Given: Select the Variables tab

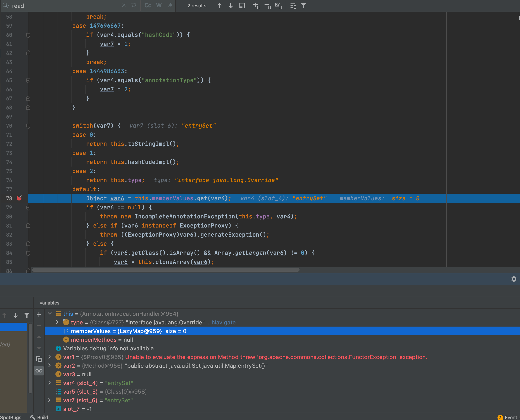Looking at the screenshot, I should pyautogui.click(x=49, y=303).
